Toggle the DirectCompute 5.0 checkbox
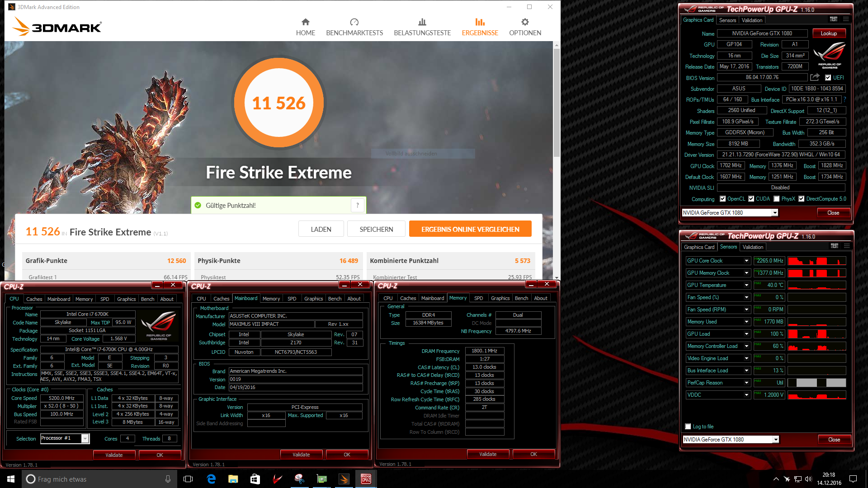Screen dimensions: 868x488 tap(801, 199)
